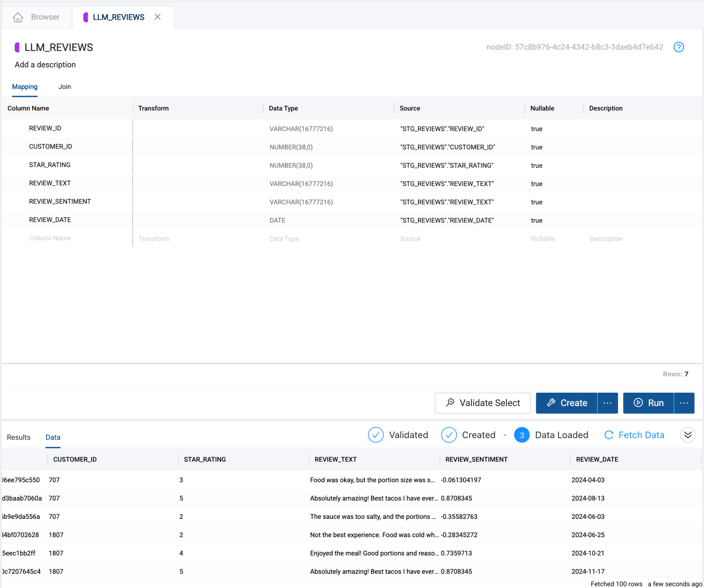
Task: Click the "STG_REVIEWS"."STAR_RATING" source cell
Action: pos(447,165)
